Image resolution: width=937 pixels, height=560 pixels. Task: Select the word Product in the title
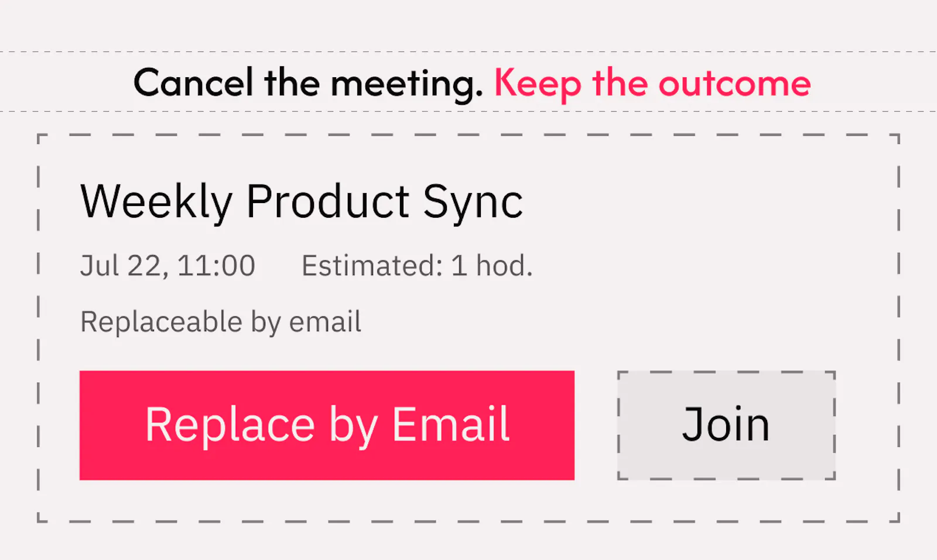[327, 201]
